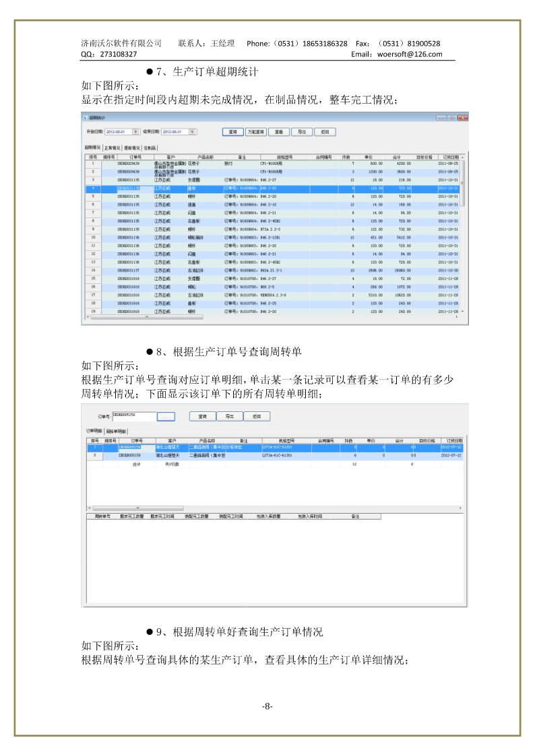Click 合计 summary row in 订单明细 table
Image resolution: width=535 pixels, height=756 pixels.
[275, 464]
